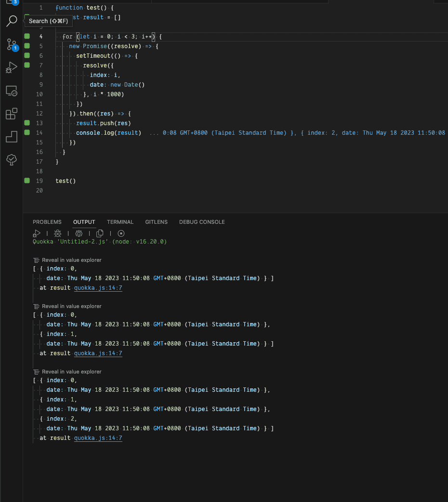Open the first quokka.js:14:7 link
The image size is (448, 502).
pos(98,287)
